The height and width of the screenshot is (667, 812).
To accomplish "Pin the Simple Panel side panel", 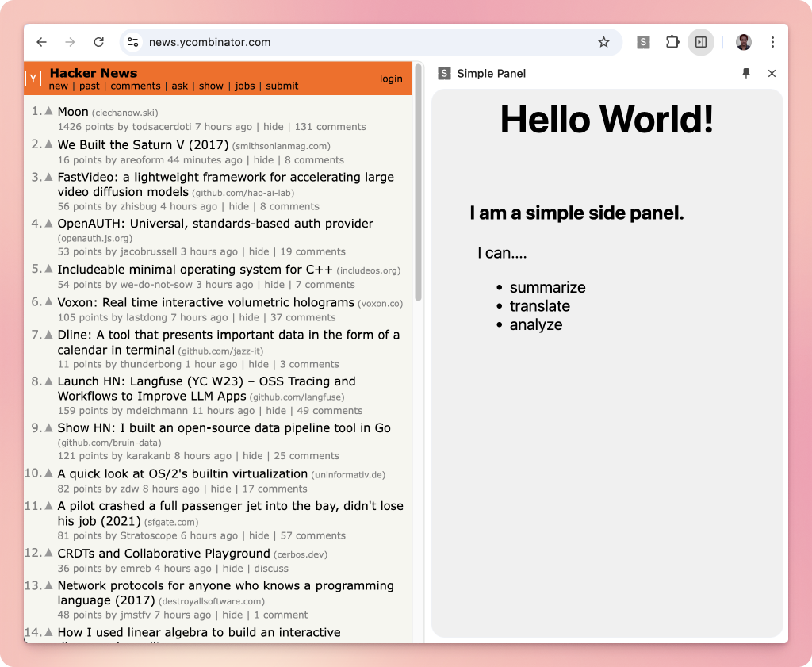I will (746, 73).
